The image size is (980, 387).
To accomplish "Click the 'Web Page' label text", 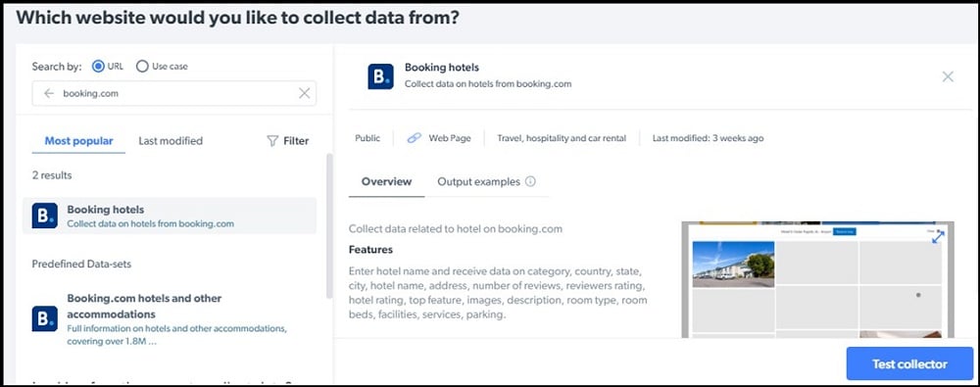I will 450,138.
